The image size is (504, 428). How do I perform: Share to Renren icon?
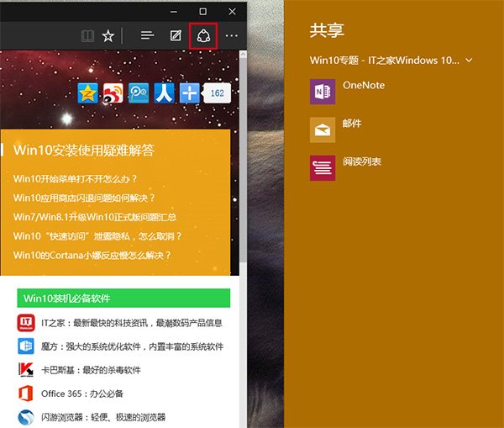pyautogui.click(x=164, y=93)
